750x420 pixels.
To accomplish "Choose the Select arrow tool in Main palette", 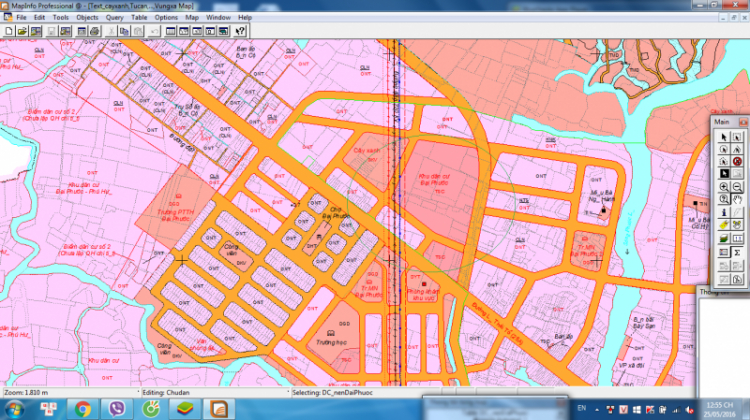I will [724, 137].
